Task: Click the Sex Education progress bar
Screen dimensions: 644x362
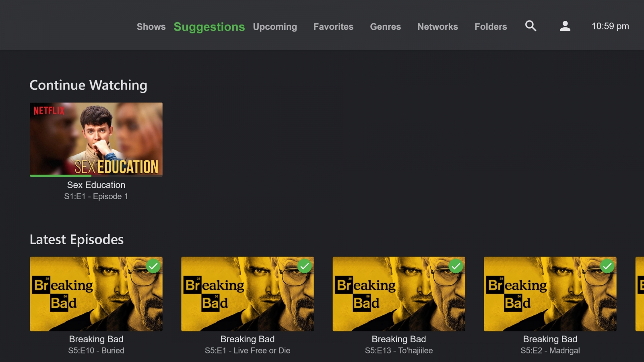Action: click(96, 176)
